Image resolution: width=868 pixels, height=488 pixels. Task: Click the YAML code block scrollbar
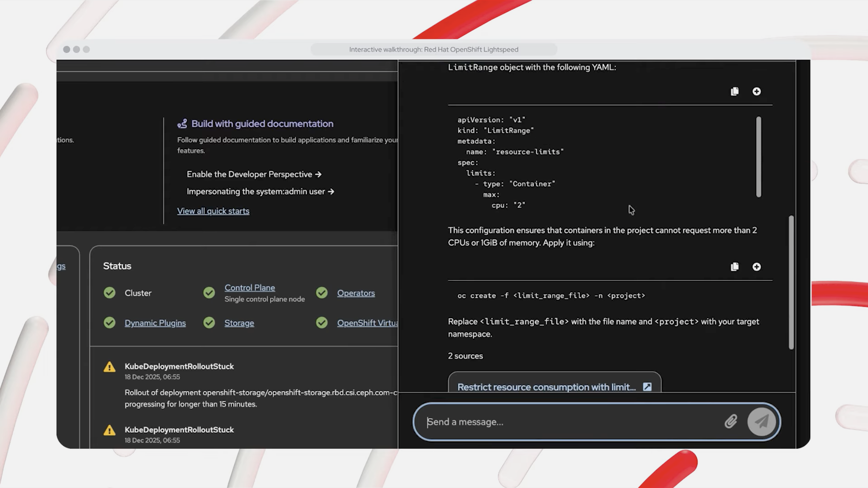pos(759,157)
